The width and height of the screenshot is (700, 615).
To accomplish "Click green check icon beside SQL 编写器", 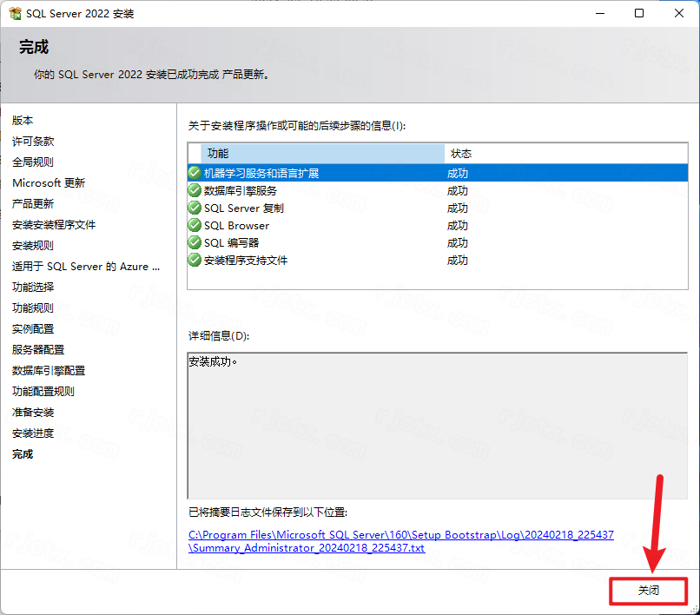I will point(195,242).
